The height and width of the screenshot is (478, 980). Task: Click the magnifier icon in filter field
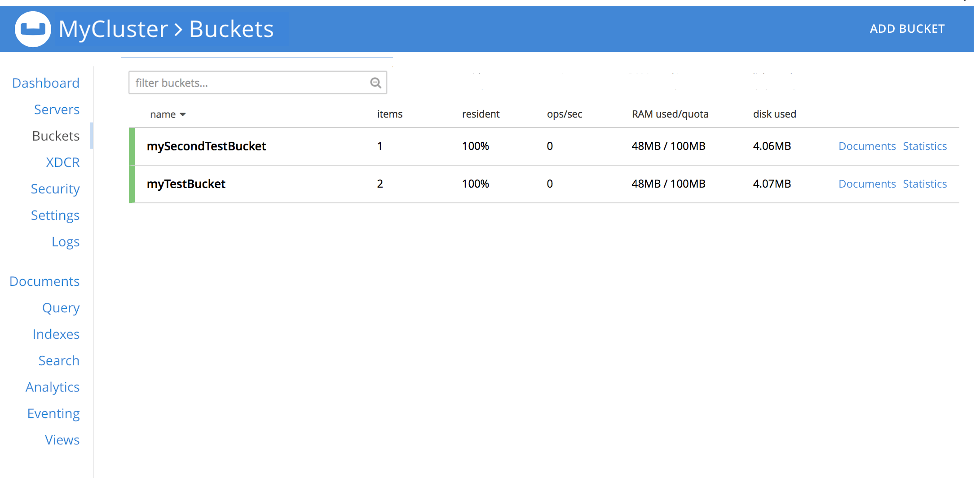pos(375,83)
